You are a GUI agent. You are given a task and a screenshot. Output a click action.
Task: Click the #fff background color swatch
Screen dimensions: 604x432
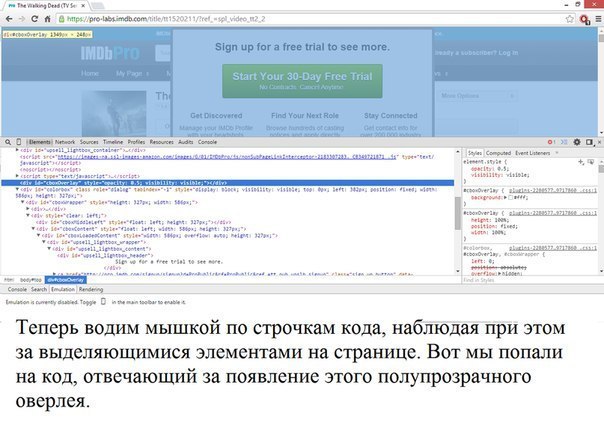click(x=510, y=198)
